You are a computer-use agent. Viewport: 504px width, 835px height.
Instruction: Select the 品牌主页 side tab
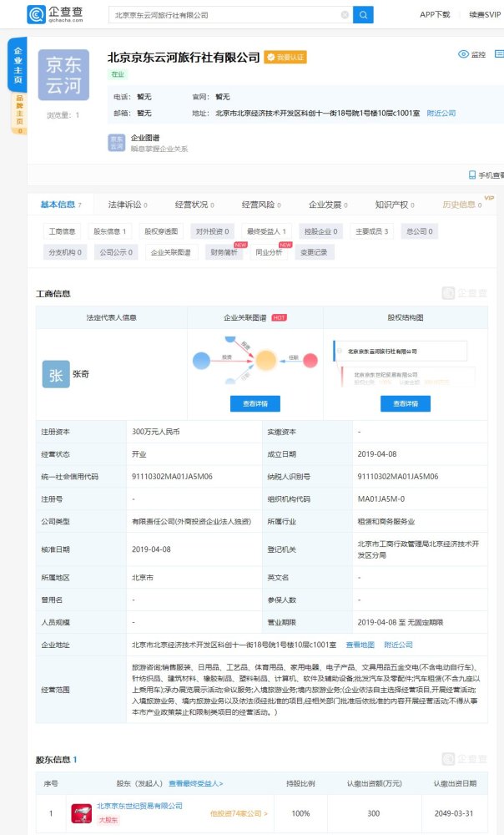(20, 114)
